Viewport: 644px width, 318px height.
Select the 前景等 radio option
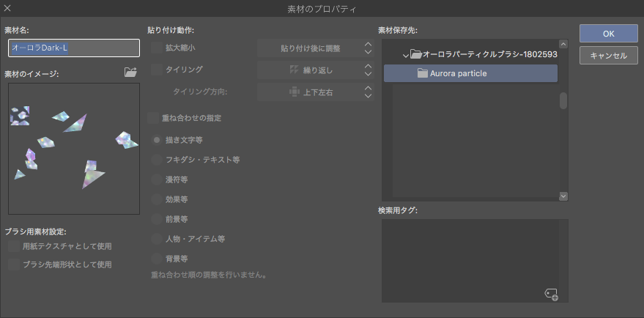click(x=157, y=219)
